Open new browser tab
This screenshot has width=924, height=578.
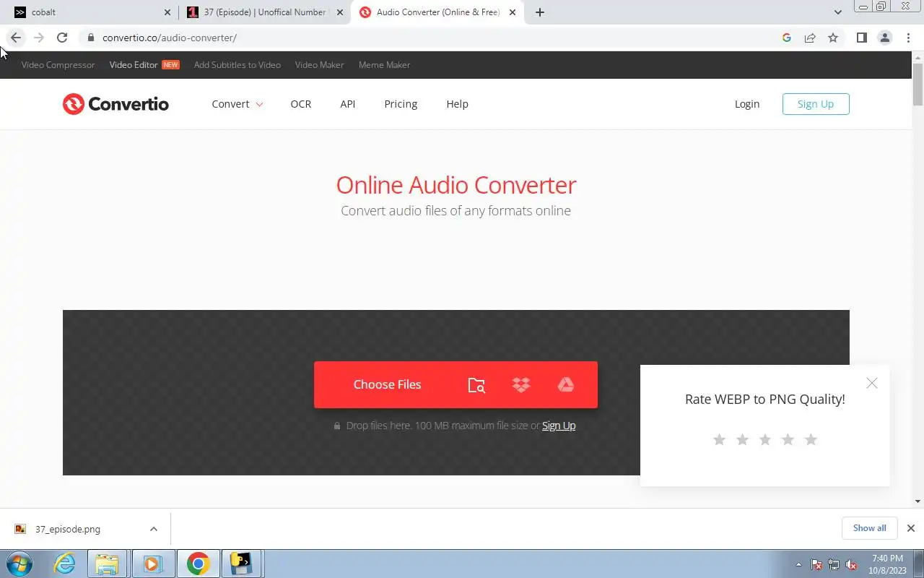tap(540, 12)
